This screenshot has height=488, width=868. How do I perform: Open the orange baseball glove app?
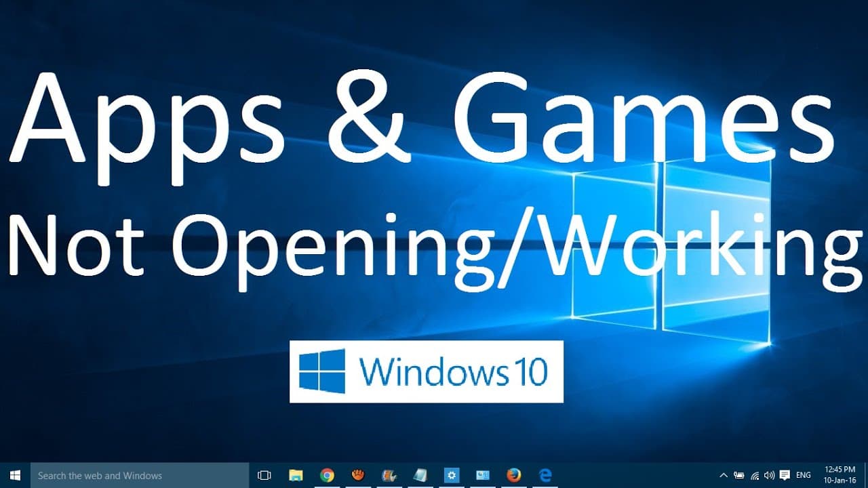[358, 475]
